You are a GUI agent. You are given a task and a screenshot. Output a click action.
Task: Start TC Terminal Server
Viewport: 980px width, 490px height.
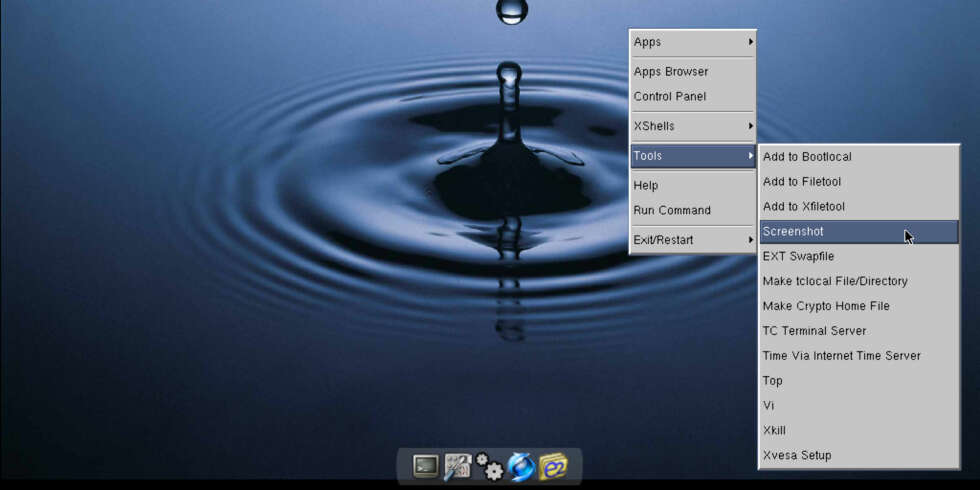tap(859, 331)
